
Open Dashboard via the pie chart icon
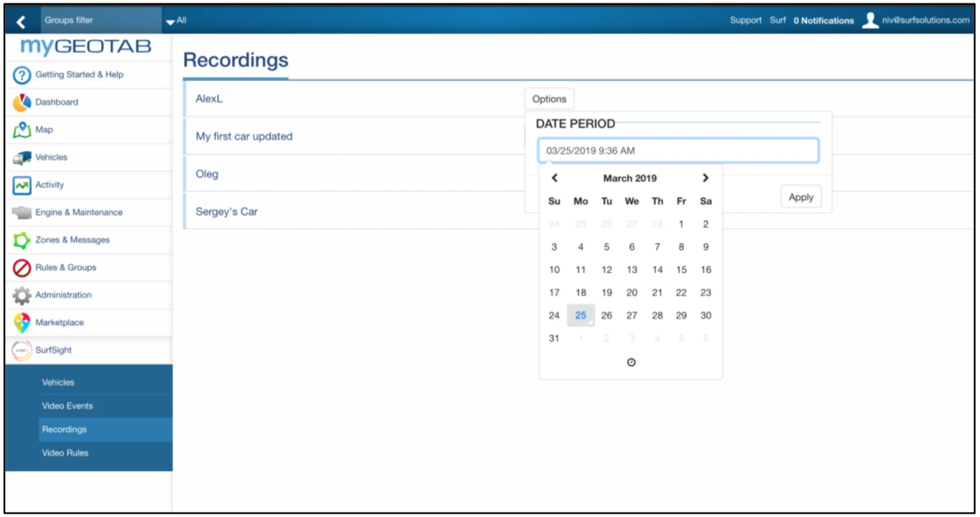pyautogui.click(x=22, y=103)
